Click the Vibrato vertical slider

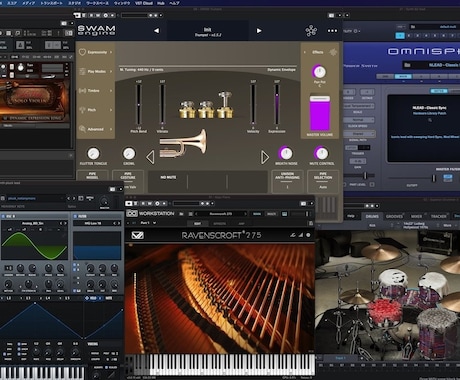tap(162, 105)
